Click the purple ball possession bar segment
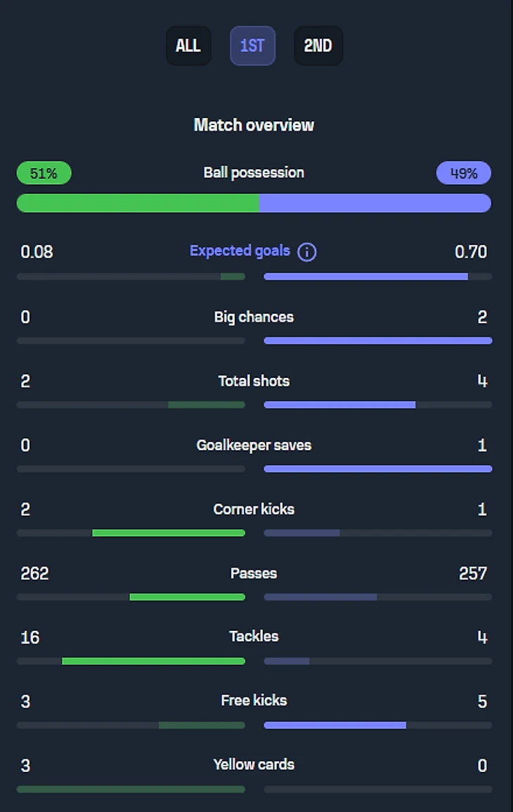Screen dimensions: 513x812 (375, 203)
